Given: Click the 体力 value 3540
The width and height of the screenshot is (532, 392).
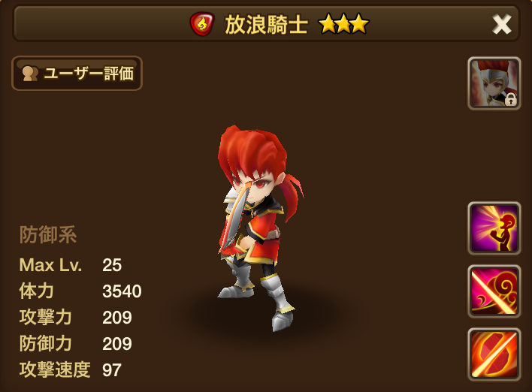Looking at the screenshot, I should (122, 291).
